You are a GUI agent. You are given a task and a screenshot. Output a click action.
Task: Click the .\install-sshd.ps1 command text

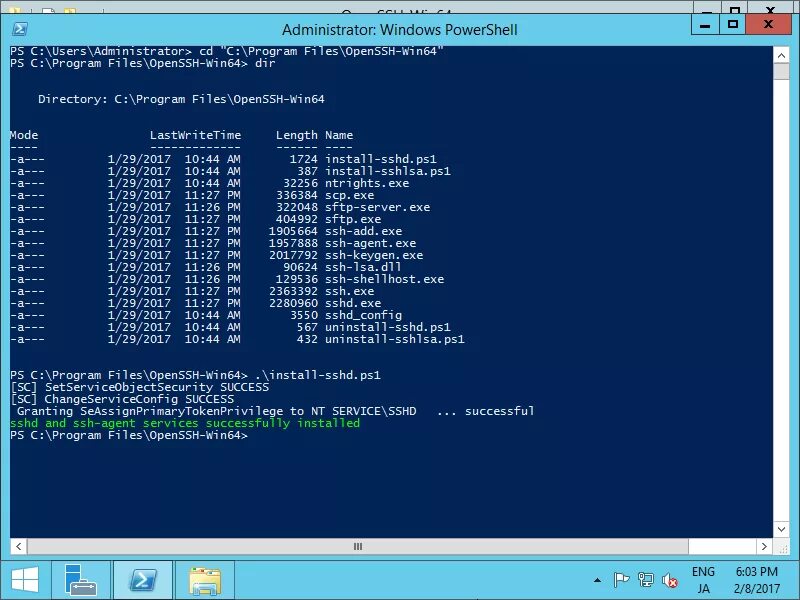(318, 375)
